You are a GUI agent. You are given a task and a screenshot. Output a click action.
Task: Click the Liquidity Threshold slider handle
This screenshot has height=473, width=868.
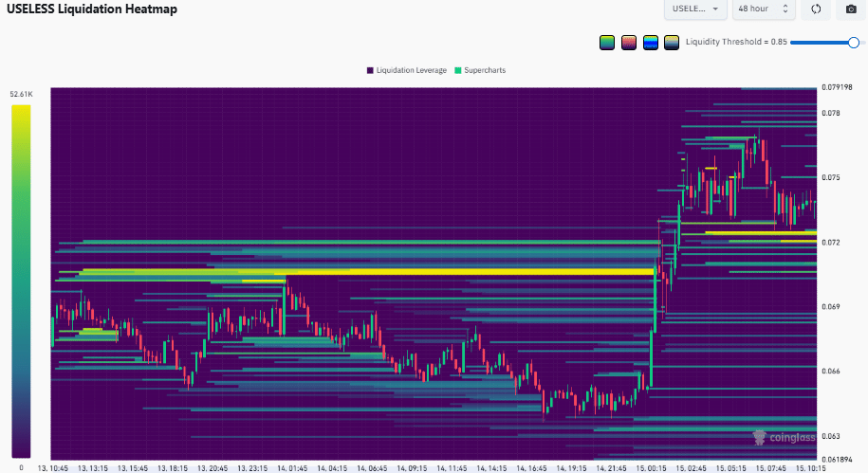coord(854,43)
